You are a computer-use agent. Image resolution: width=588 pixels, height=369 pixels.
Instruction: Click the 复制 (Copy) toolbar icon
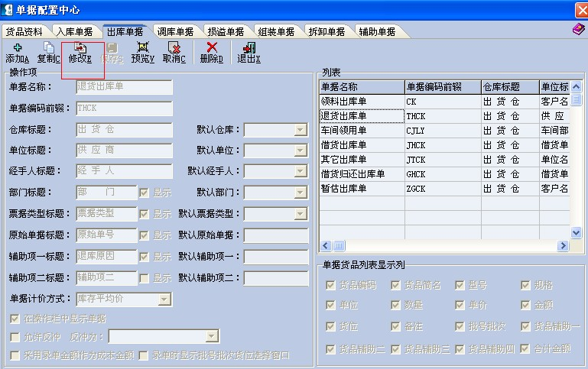click(48, 53)
